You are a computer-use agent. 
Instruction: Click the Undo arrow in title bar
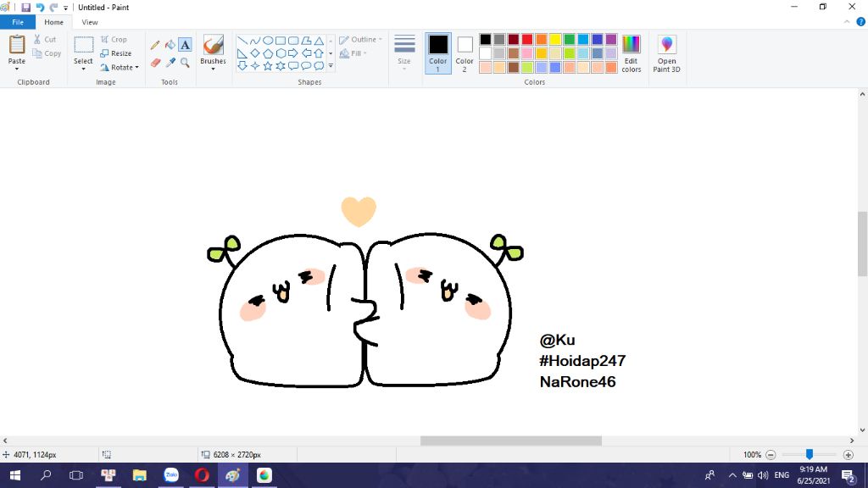tap(40, 8)
